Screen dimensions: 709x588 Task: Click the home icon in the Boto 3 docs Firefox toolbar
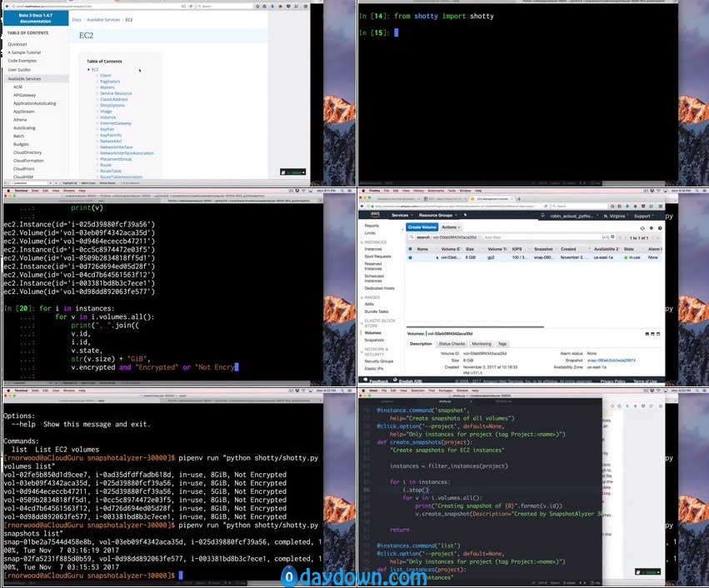280,7
